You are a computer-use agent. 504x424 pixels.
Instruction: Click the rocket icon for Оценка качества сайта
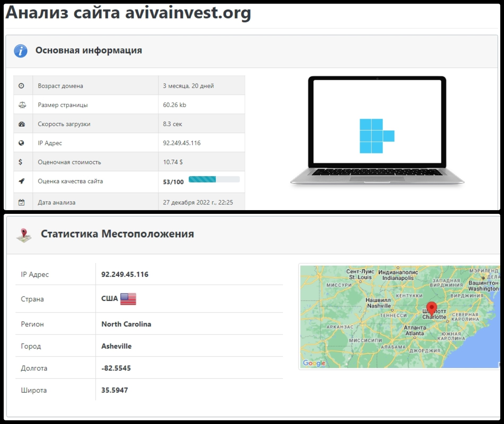22,181
